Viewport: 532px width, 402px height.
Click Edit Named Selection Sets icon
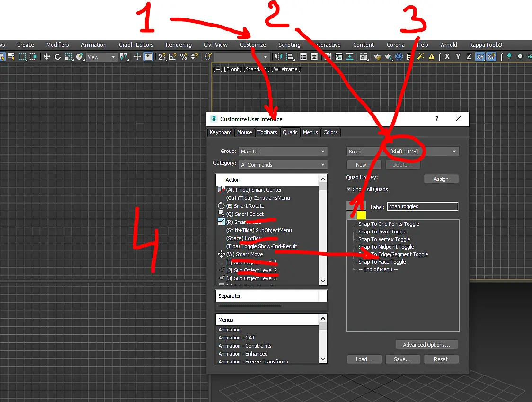208,57
